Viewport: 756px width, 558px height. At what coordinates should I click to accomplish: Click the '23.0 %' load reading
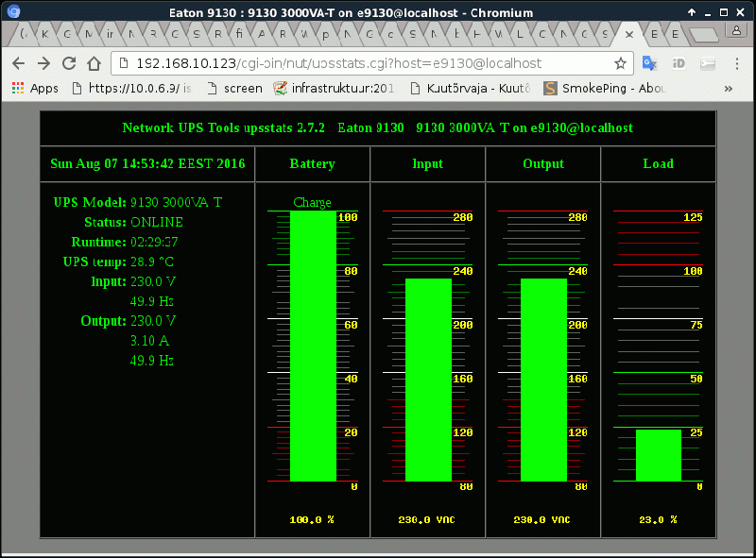[658, 519]
